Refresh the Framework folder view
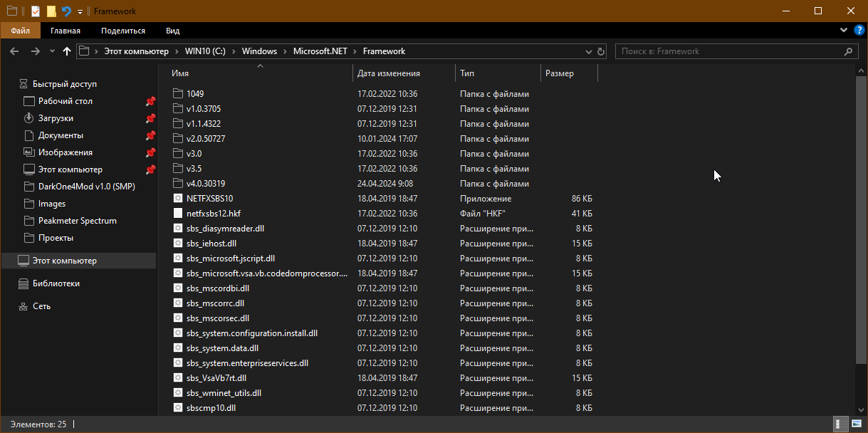The height and width of the screenshot is (433, 868). tap(601, 51)
